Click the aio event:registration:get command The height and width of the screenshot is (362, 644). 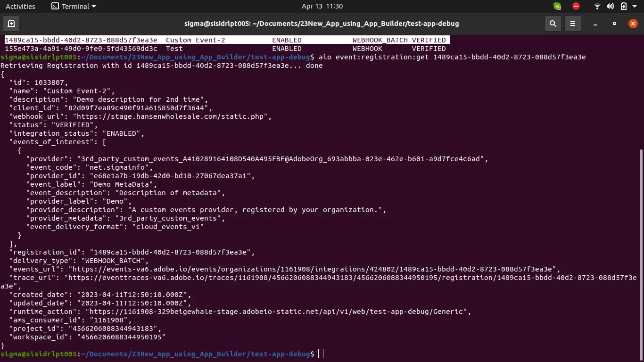(x=452, y=57)
